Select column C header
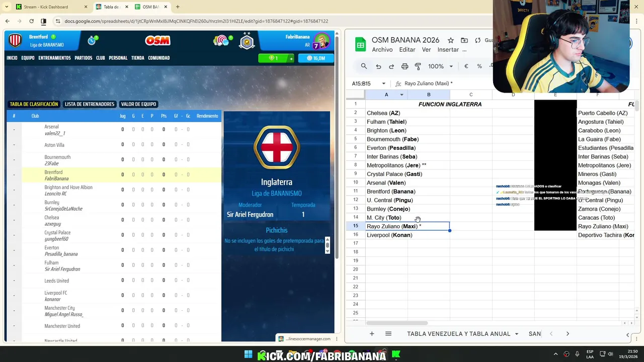Image resolution: width=644 pixels, height=362 pixels. [471, 95]
